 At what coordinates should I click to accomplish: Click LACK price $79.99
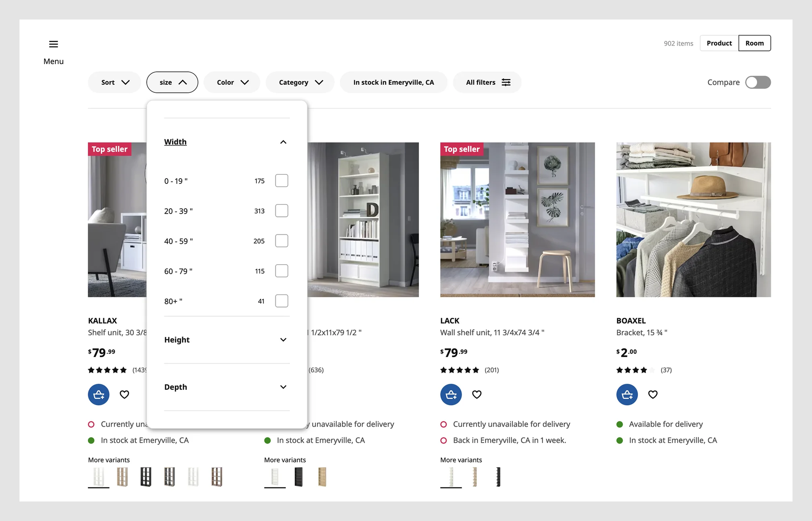pyautogui.click(x=454, y=353)
